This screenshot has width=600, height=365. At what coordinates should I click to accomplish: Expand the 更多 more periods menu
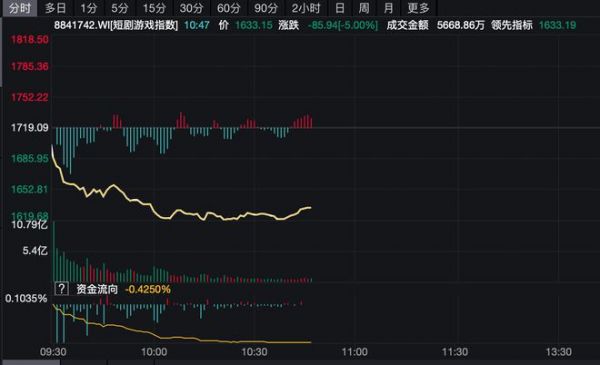point(419,8)
